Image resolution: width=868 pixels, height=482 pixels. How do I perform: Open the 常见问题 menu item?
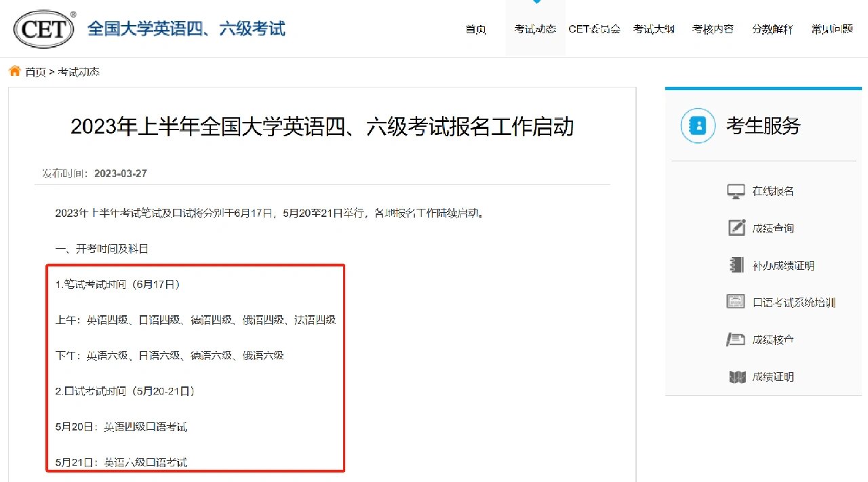[832, 29]
